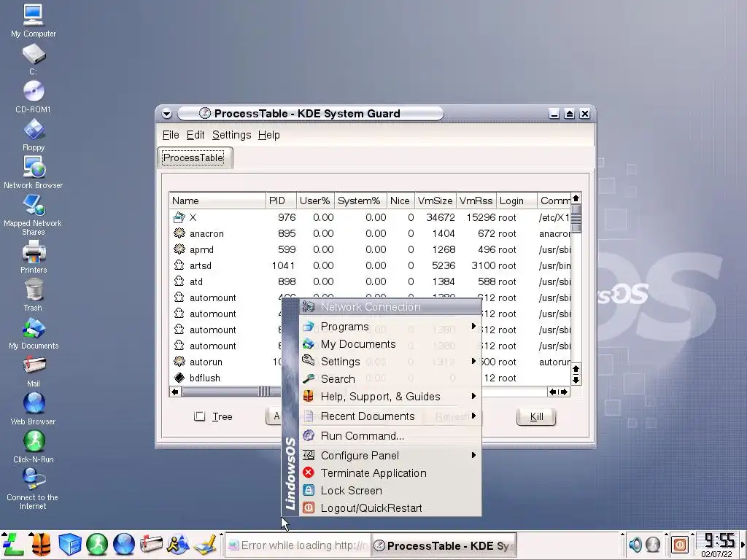This screenshot has height=560, width=747.
Task: Click the horizontal scrollbar left arrow
Action: (175, 392)
